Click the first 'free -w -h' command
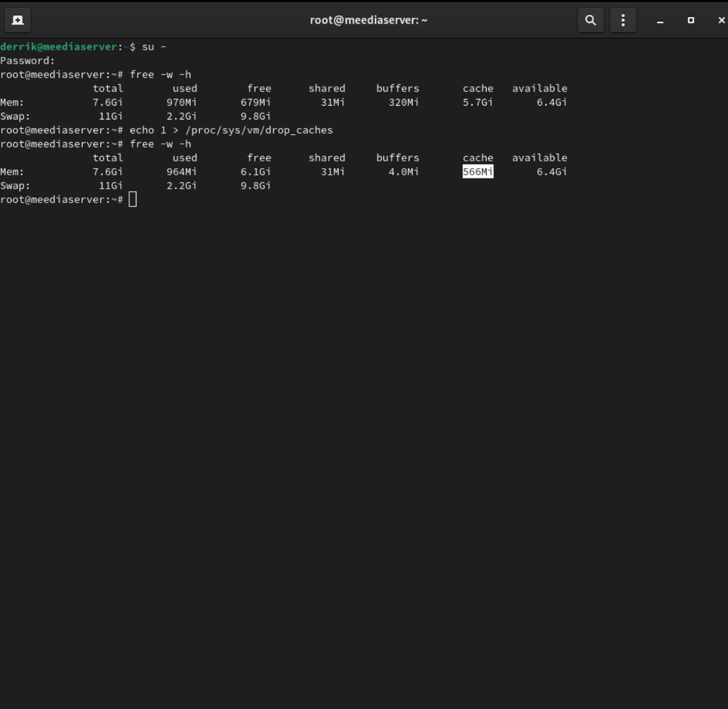The width and height of the screenshot is (728, 709). pyautogui.click(x=160, y=74)
